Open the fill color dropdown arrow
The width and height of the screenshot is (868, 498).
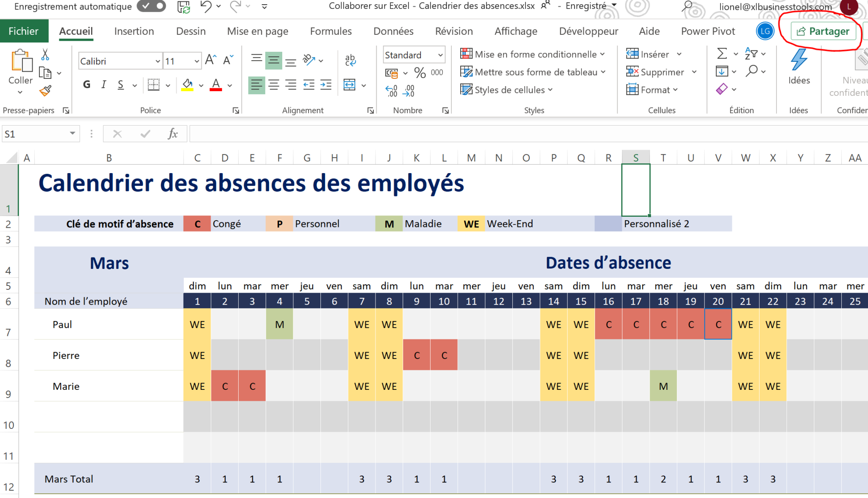tap(201, 85)
